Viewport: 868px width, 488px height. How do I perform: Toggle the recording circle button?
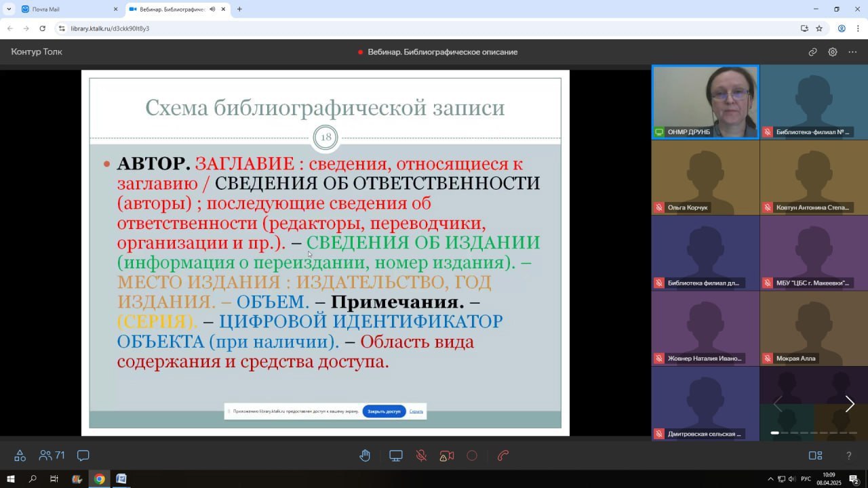pos(473,455)
